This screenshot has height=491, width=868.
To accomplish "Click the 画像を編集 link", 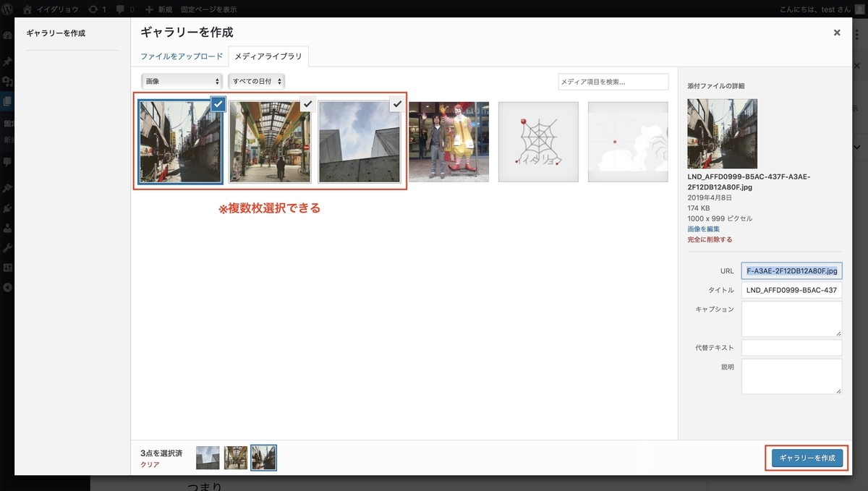I will pos(703,229).
